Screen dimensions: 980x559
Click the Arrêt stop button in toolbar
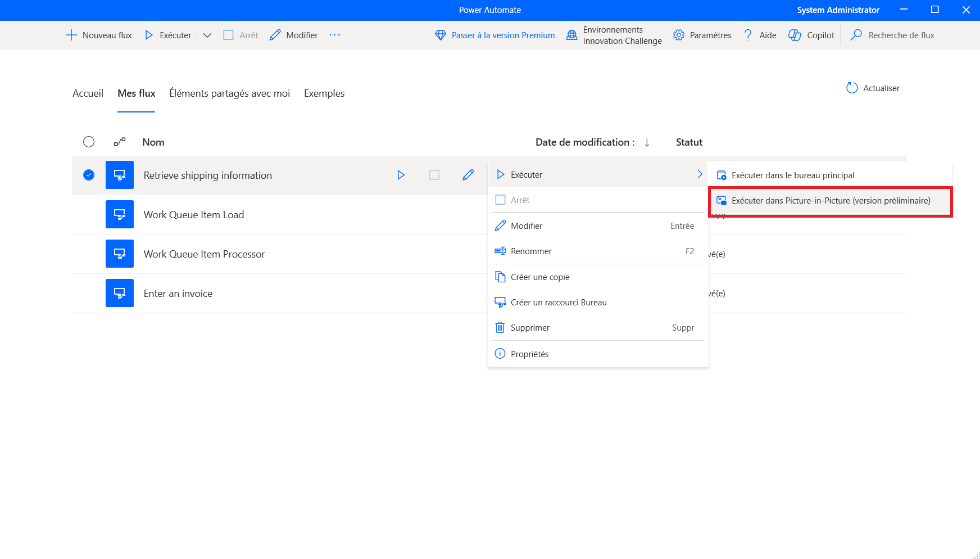click(241, 35)
